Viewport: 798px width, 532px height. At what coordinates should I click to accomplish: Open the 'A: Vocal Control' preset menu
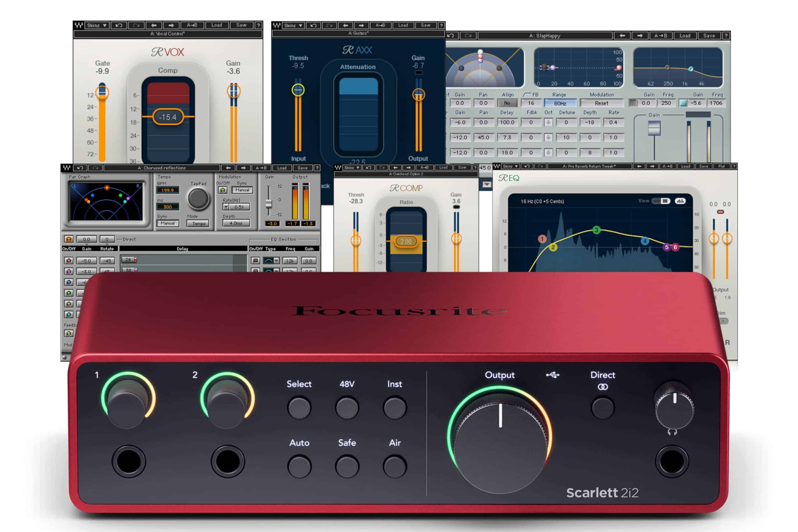point(168,33)
